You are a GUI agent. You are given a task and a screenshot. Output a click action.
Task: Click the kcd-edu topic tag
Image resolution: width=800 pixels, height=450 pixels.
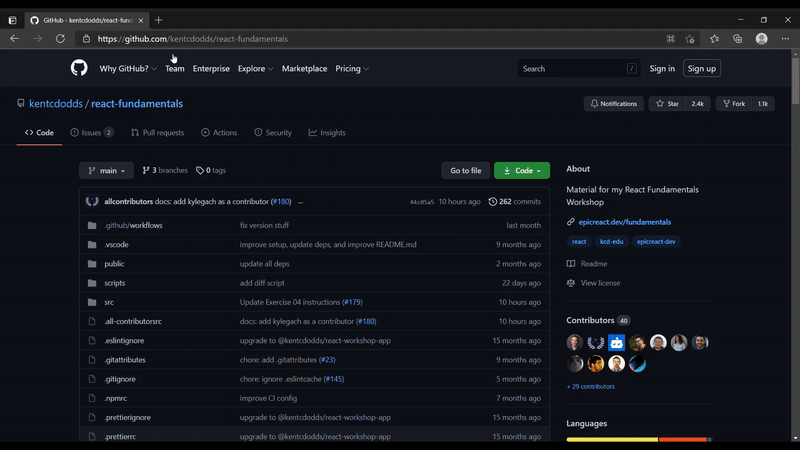coord(611,241)
